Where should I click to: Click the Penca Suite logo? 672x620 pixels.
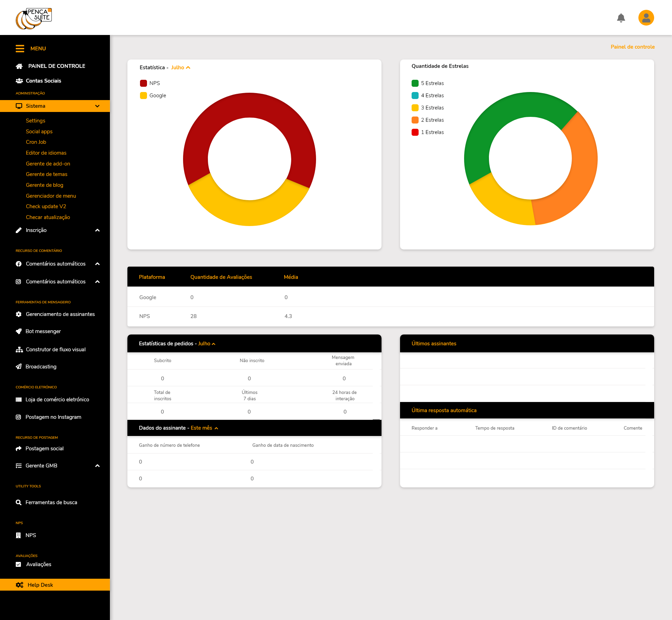[34, 19]
